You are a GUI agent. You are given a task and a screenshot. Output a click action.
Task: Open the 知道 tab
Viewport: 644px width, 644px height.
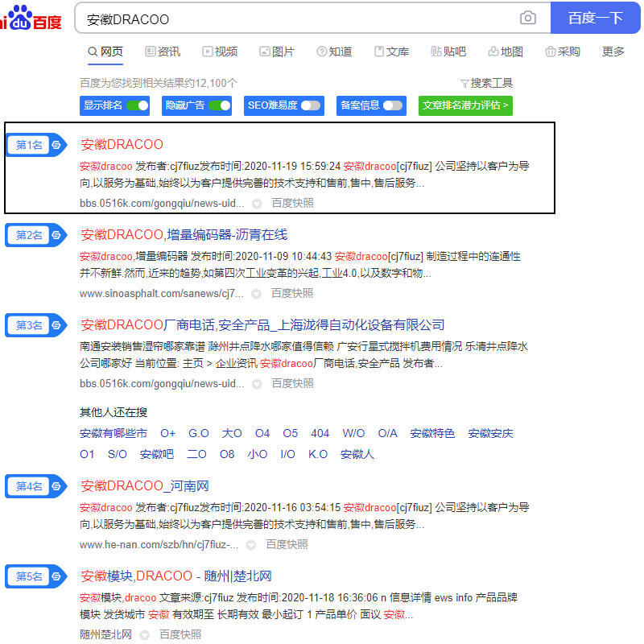point(334,52)
